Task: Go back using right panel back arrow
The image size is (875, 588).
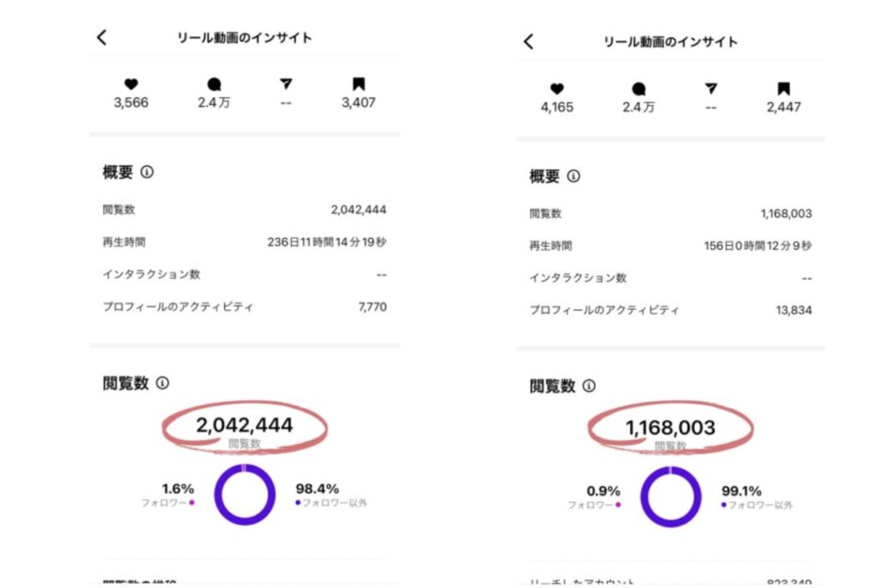Action: click(529, 41)
